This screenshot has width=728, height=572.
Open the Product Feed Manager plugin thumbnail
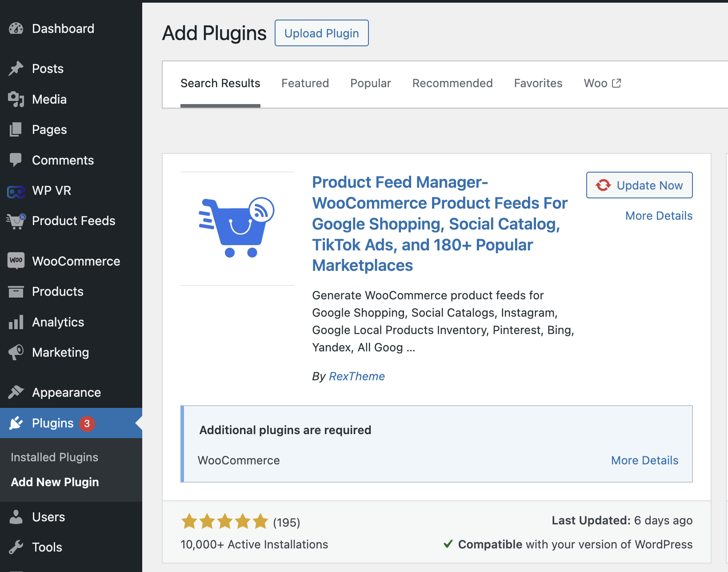pyautogui.click(x=237, y=228)
